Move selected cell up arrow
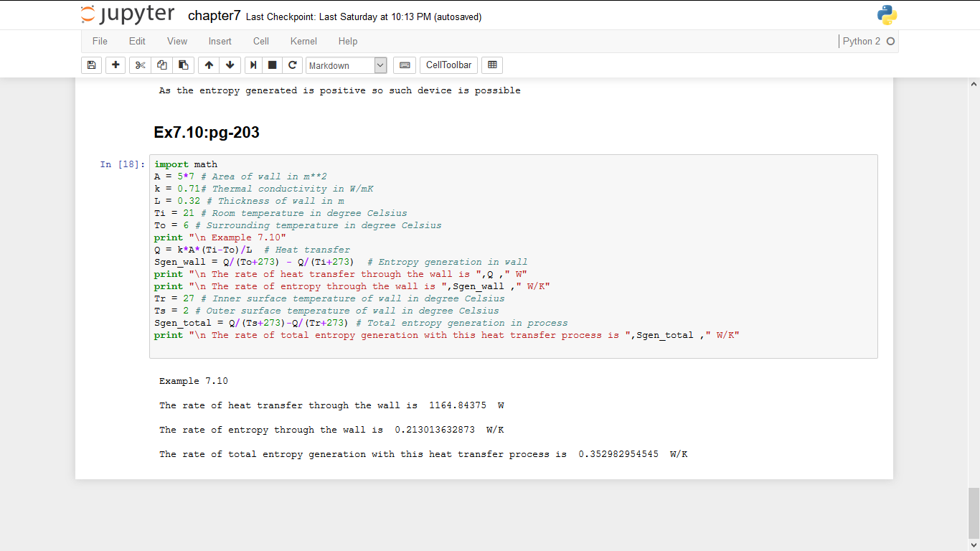The image size is (980, 551). [209, 65]
